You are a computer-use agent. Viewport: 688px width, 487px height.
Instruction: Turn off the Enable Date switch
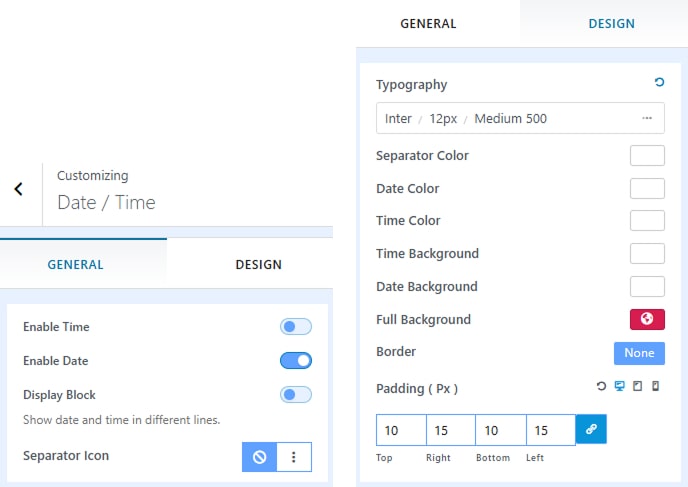pos(296,361)
